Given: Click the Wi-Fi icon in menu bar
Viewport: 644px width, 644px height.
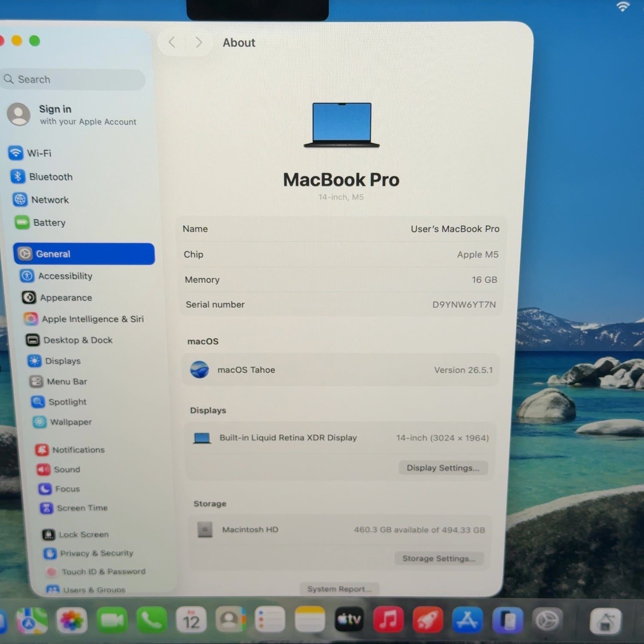Looking at the screenshot, I should pos(623,6).
